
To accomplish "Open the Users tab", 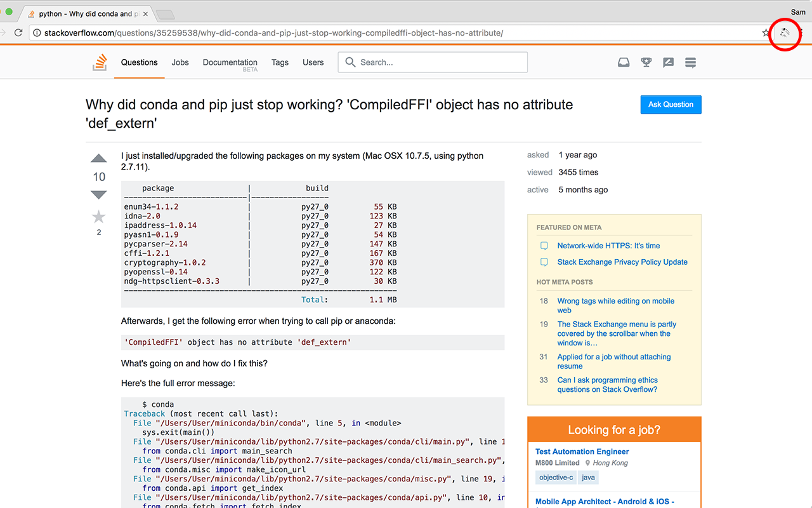I will [313, 62].
